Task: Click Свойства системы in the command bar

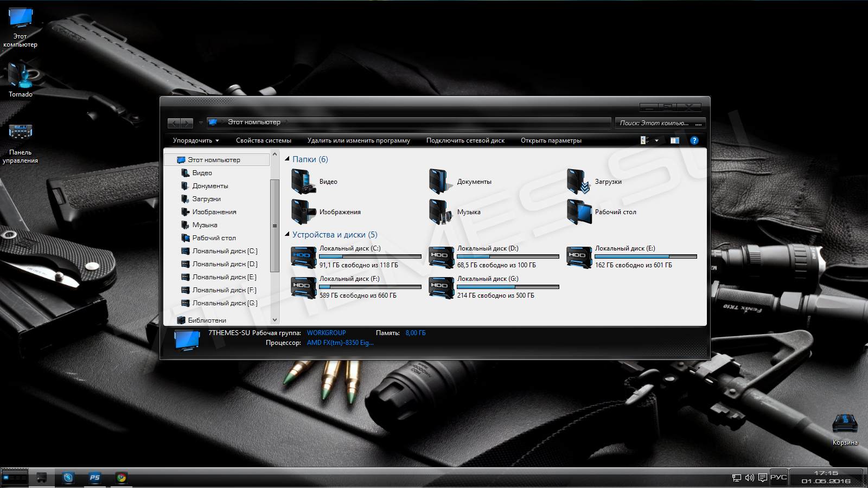Action: pyautogui.click(x=264, y=140)
